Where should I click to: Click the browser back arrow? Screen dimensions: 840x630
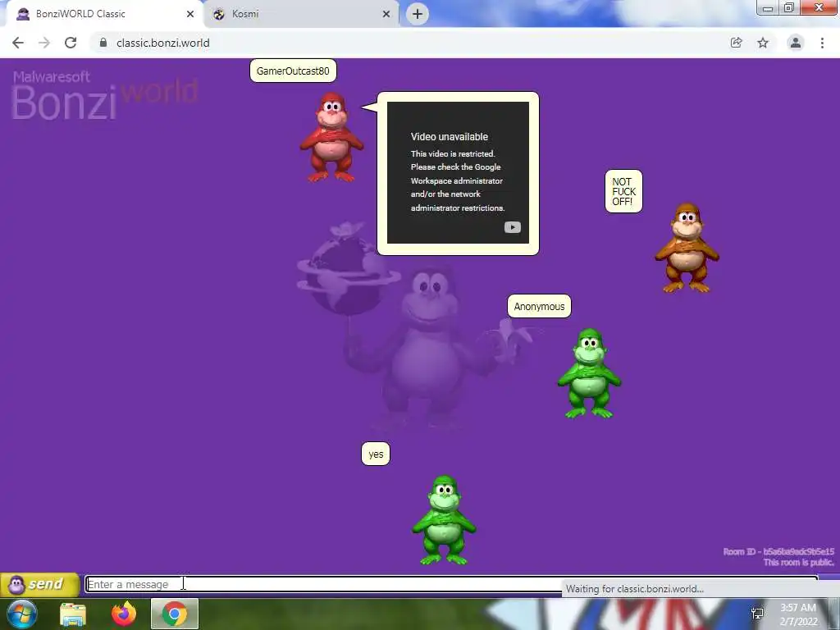click(18, 43)
